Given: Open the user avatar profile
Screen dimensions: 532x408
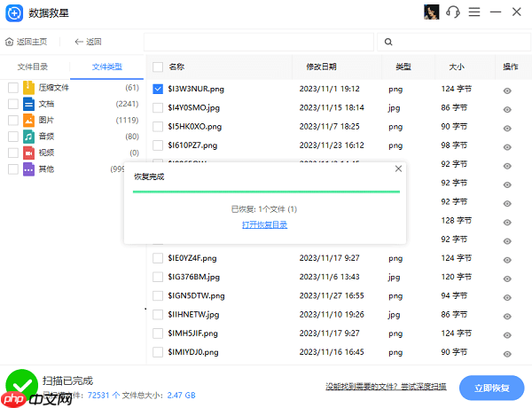Looking at the screenshot, I should pos(431,12).
